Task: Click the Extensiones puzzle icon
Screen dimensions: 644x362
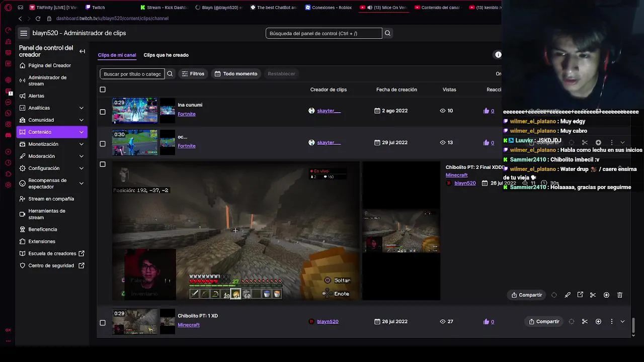Action: (22, 241)
